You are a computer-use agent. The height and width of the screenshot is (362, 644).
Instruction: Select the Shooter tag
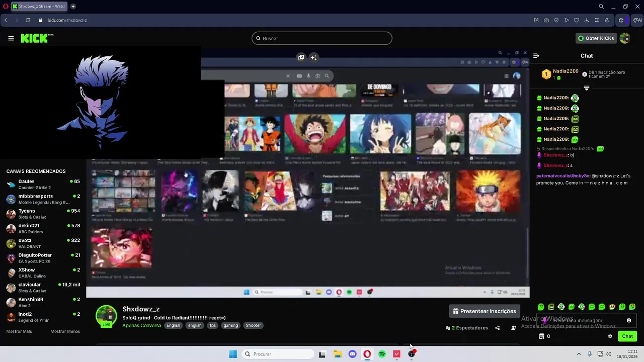pos(253,325)
